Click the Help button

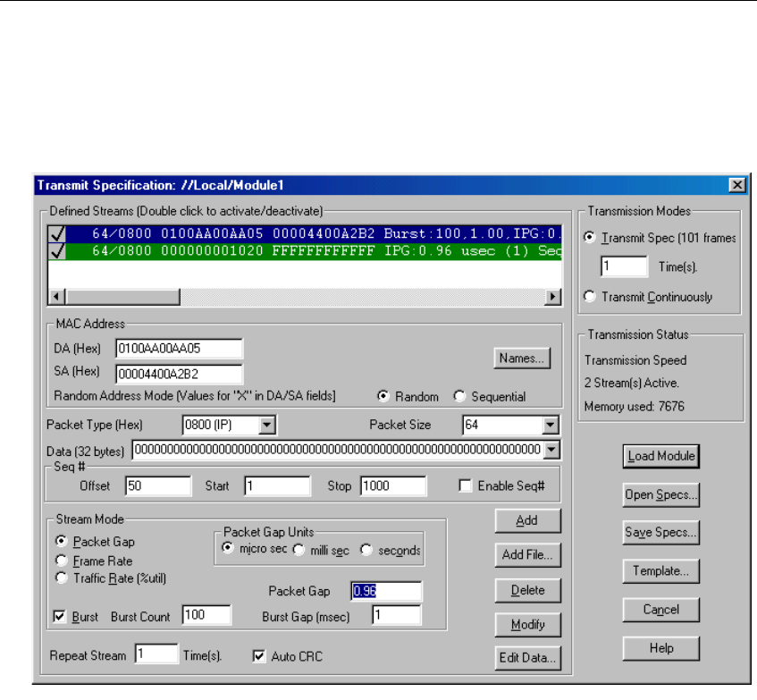click(x=661, y=649)
